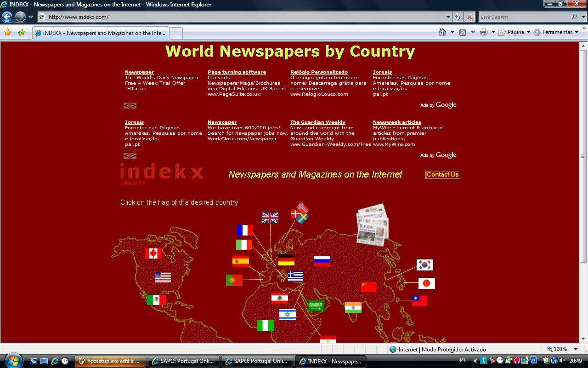Expand the address bar URL dropdown
The image size is (588, 368).
[x=448, y=17]
